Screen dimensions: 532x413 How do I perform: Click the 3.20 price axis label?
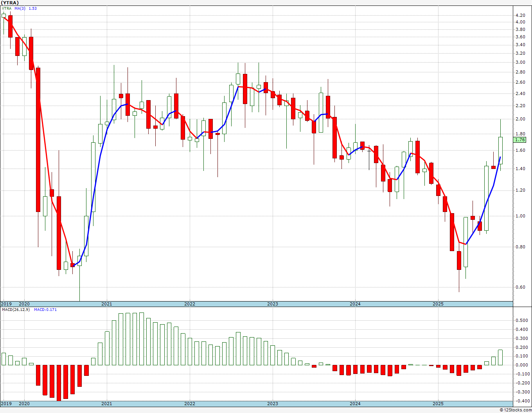point(520,53)
